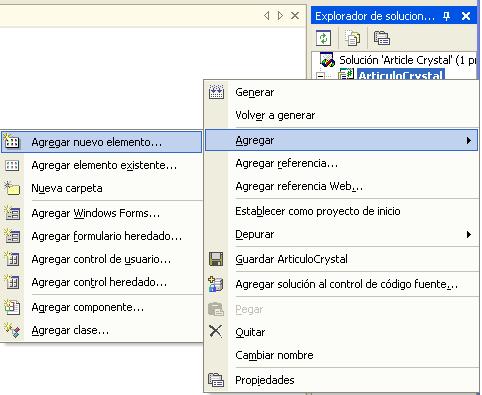The width and height of the screenshot is (482, 395).
Task: Choose Agregar Windows Forms...
Action: (x=101, y=213)
